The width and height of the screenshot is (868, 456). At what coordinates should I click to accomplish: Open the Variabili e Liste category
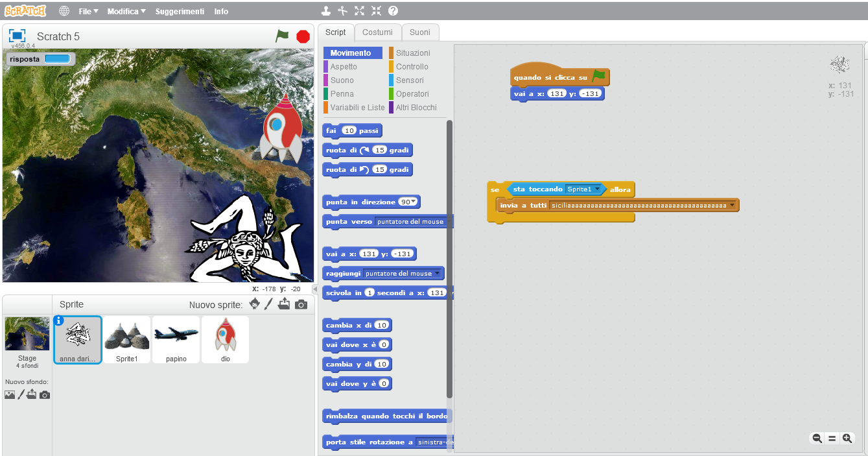(x=357, y=108)
